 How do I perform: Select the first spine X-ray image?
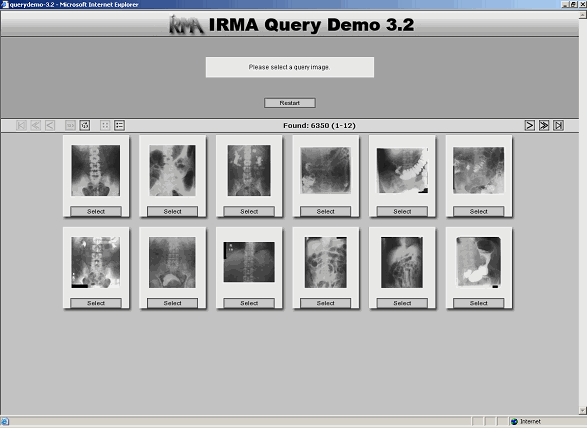coord(96,212)
